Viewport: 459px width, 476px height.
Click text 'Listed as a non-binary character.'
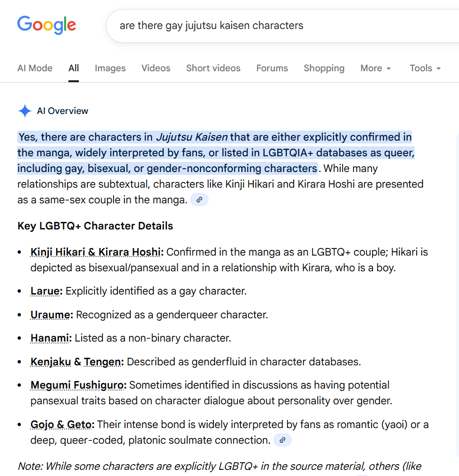point(153,338)
